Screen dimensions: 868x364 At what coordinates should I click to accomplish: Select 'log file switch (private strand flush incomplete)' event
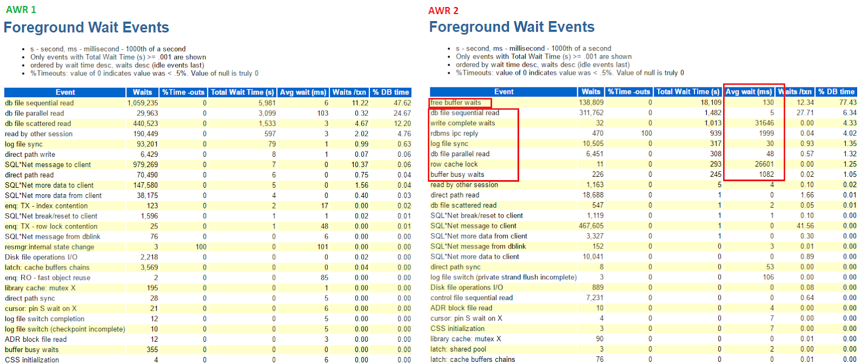pos(503,277)
